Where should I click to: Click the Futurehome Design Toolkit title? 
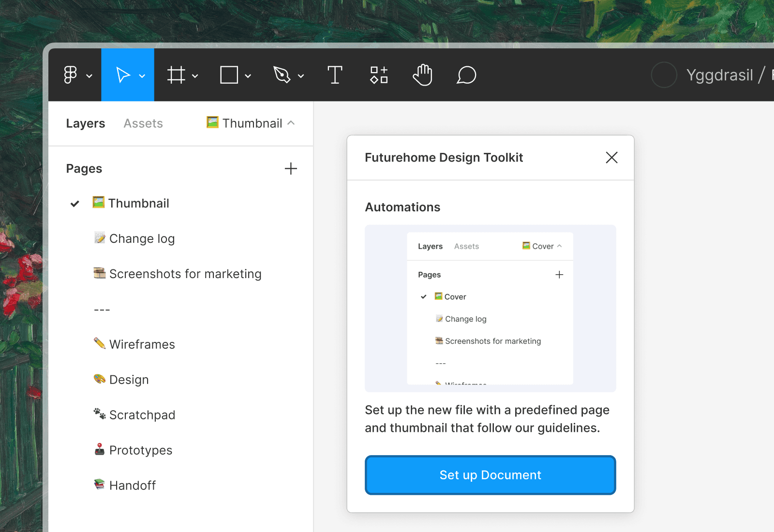pos(444,158)
